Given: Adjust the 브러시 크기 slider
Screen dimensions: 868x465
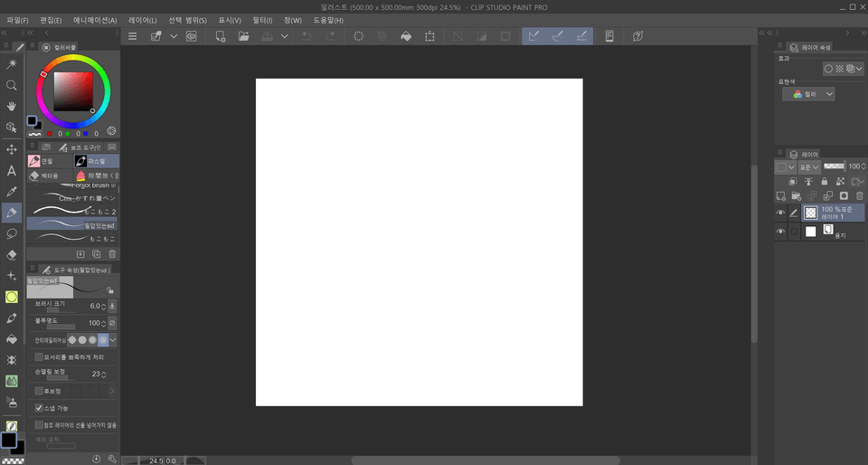Looking at the screenshot, I should click(61, 310).
